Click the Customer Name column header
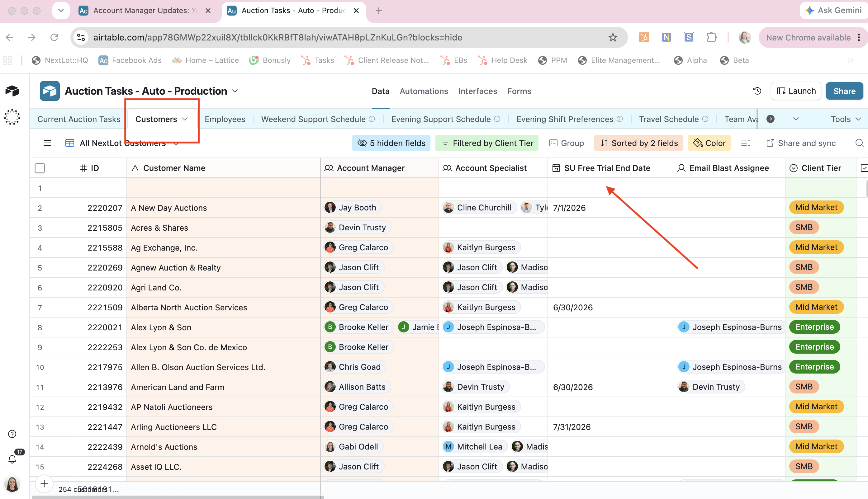The width and height of the screenshot is (868, 499). point(224,168)
